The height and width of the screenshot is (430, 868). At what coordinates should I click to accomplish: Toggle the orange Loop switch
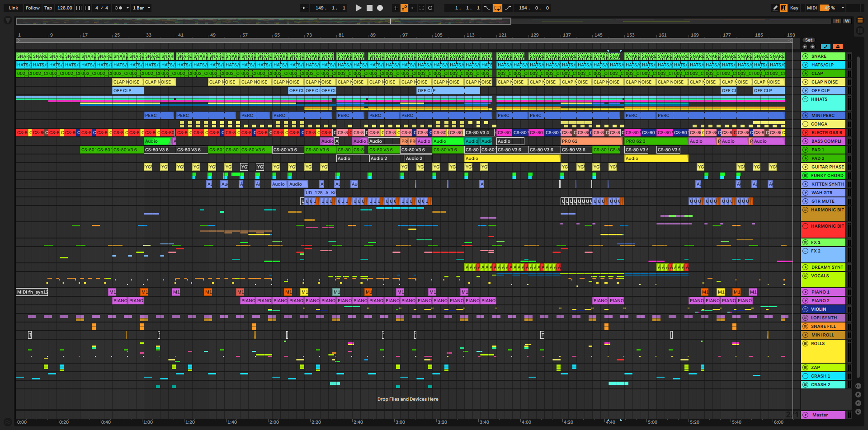point(497,8)
